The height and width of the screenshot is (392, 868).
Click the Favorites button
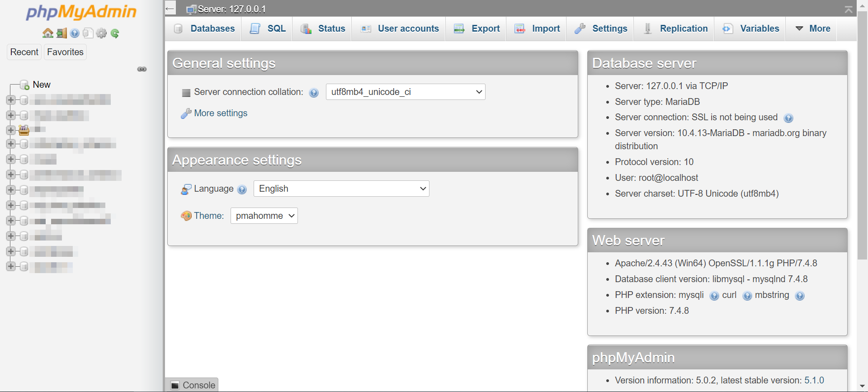[x=65, y=52]
